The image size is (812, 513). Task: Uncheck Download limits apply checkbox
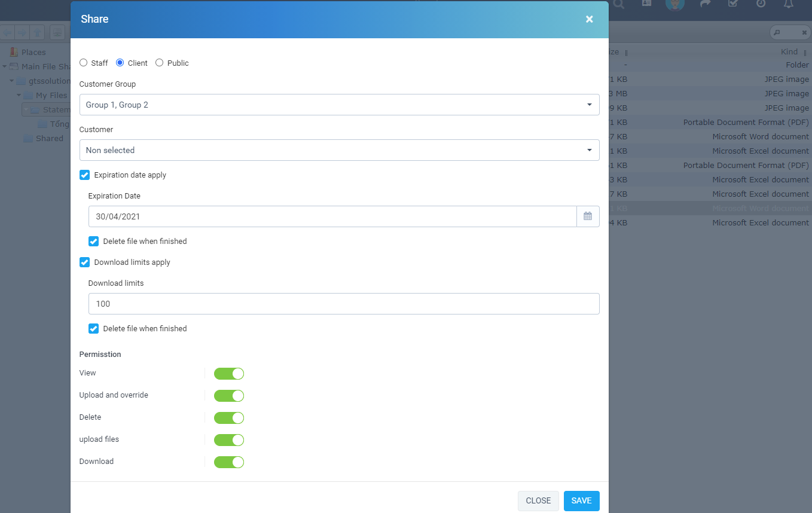coord(85,262)
